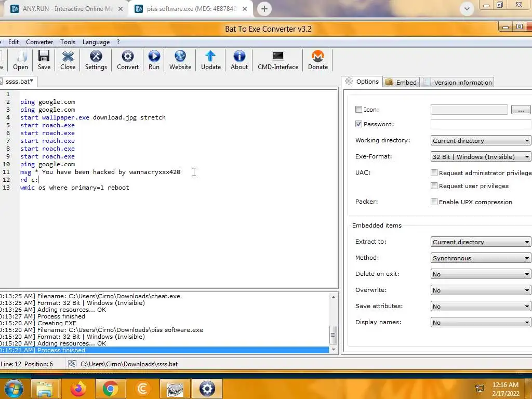This screenshot has height=399, width=532.
Task: Open the Tools menu
Action: (68, 42)
